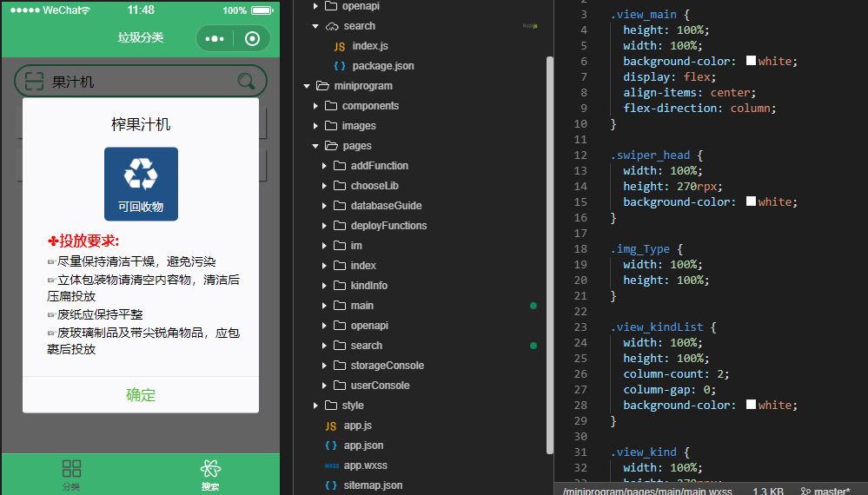
Task: Click the 果汁机 search input field
Action: [x=141, y=82]
